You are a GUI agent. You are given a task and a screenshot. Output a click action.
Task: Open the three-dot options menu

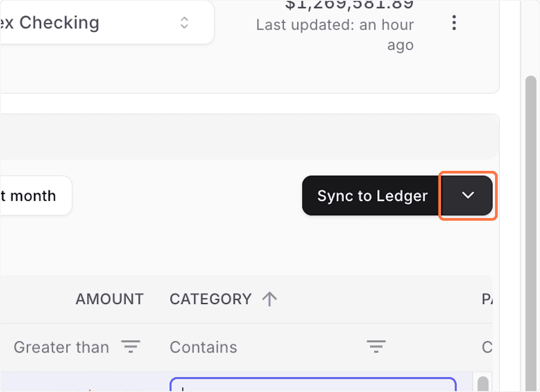(x=454, y=23)
